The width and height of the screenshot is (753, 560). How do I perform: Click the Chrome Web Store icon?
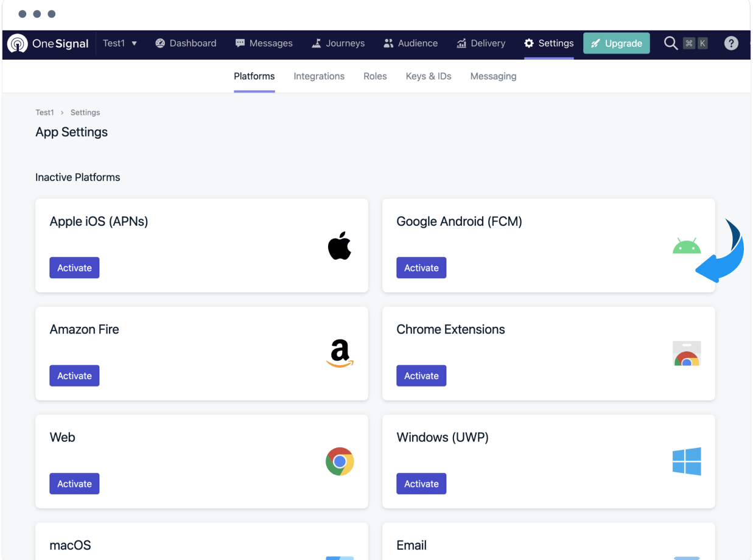pos(687,354)
